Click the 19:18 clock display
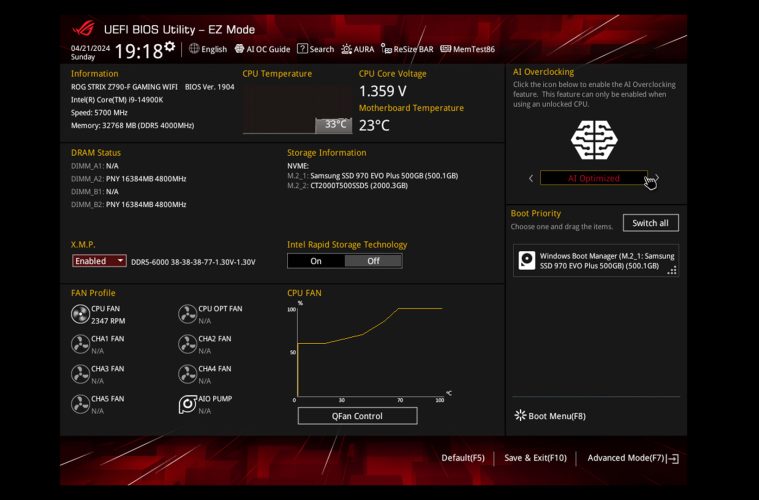The width and height of the screenshot is (759, 500). 138,51
